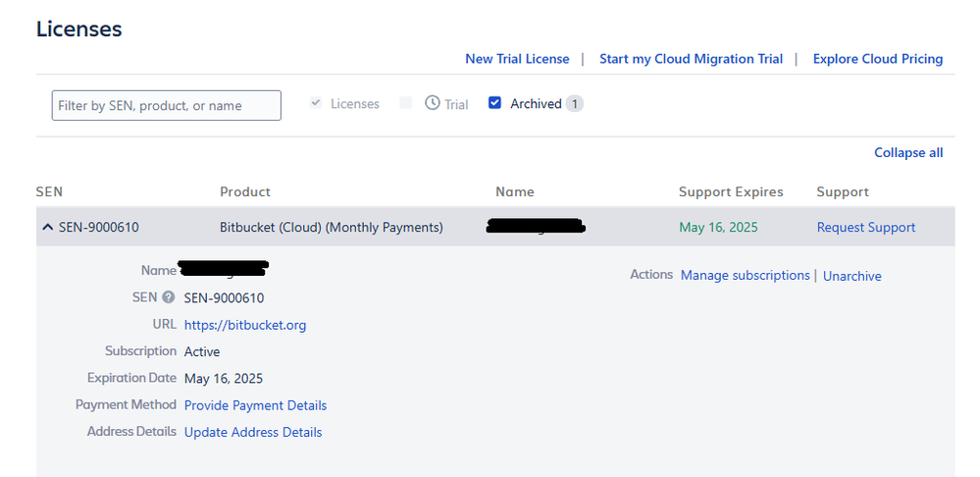Click the Support Expires column header
The image size is (980, 477).
coord(731,192)
